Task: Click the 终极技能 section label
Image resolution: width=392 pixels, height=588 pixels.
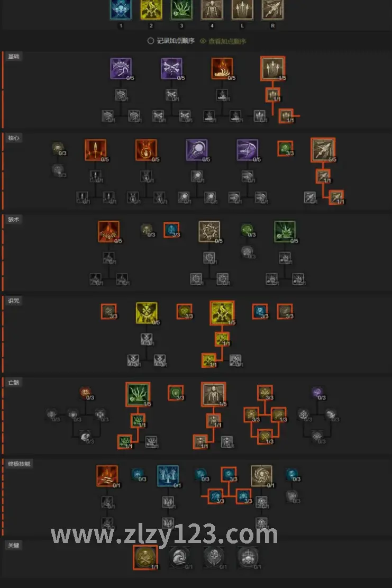Action: click(x=19, y=464)
